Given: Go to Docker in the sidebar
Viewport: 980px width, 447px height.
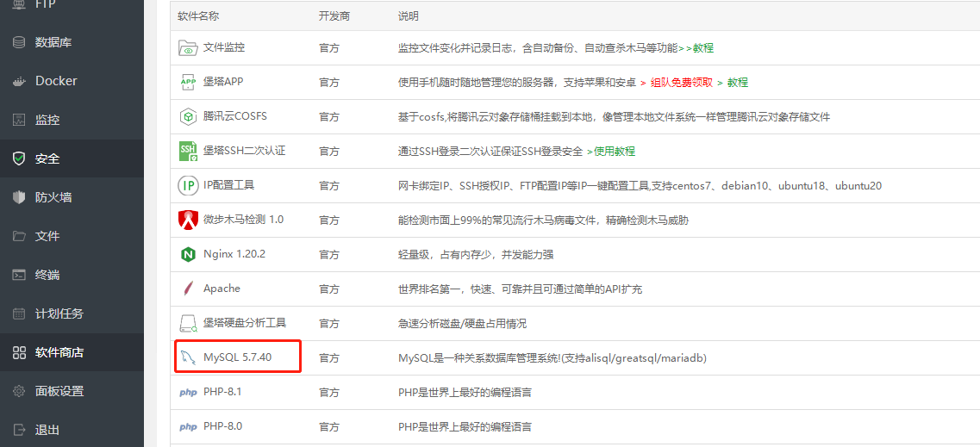Looking at the screenshot, I should pos(56,81).
